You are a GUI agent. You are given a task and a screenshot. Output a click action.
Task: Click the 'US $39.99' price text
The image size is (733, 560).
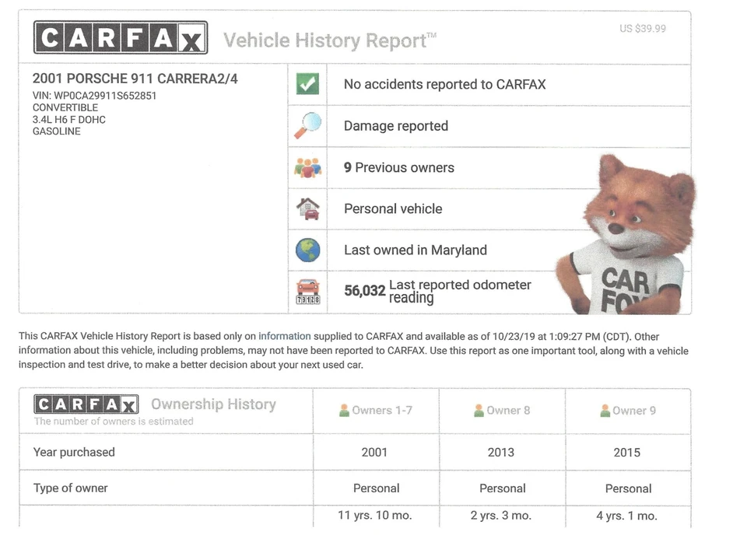[643, 29]
